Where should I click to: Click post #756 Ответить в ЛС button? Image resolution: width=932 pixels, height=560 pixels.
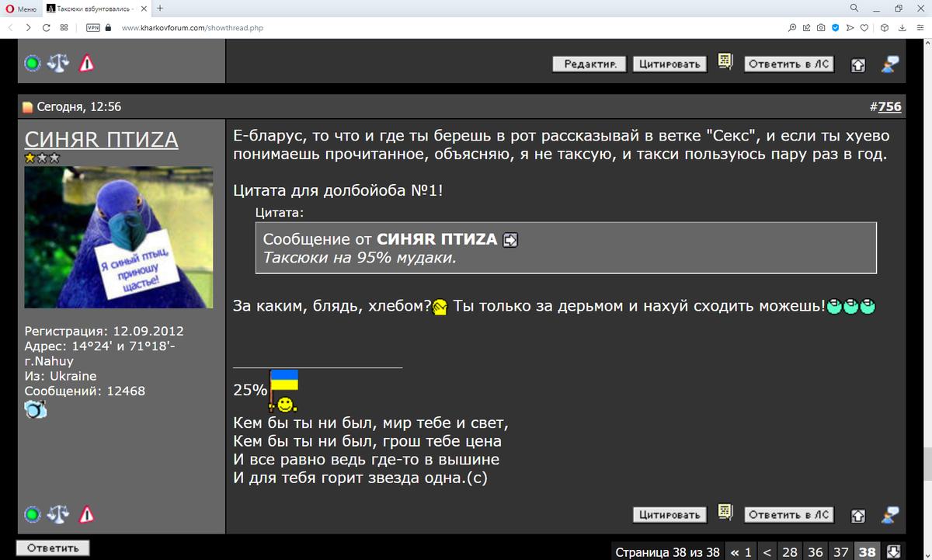(x=789, y=515)
